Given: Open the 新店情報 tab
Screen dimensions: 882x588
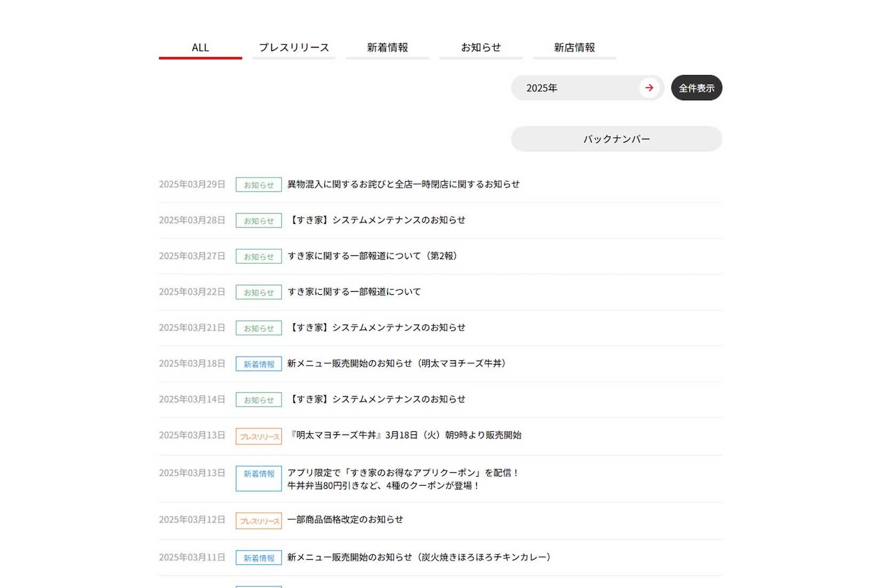Looking at the screenshot, I should click(574, 47).
